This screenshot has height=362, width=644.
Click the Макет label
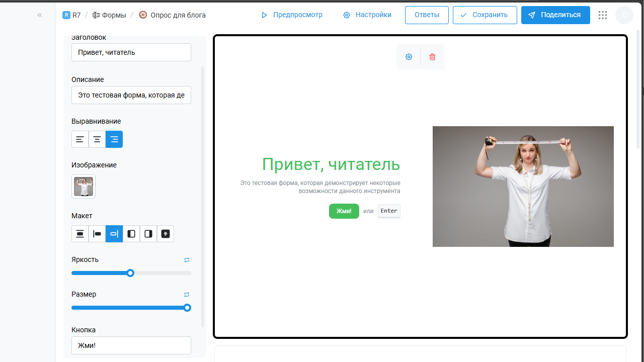[x=82, y=216]
